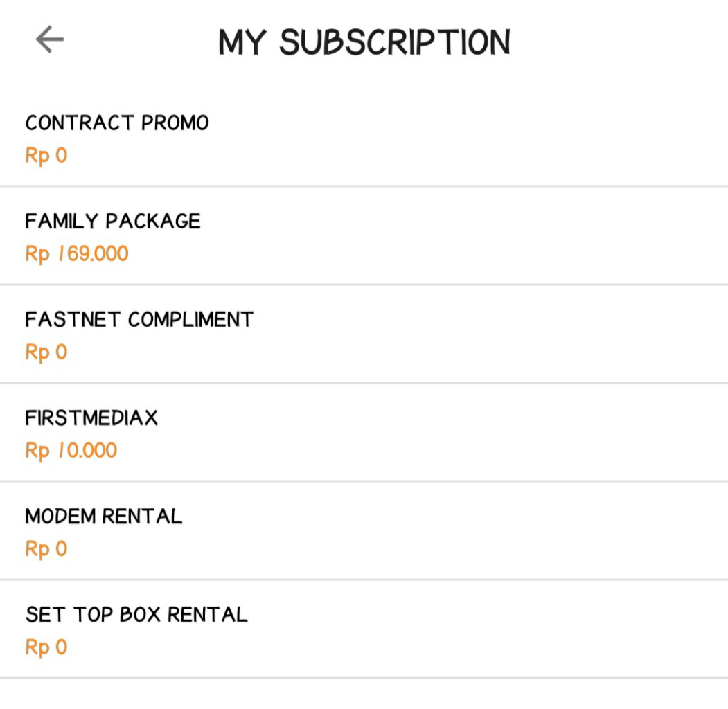Click the MY SUBSCRIPTION page title
Image resolution: width=728 pixels, height=709 pixels.
[364, 42]
